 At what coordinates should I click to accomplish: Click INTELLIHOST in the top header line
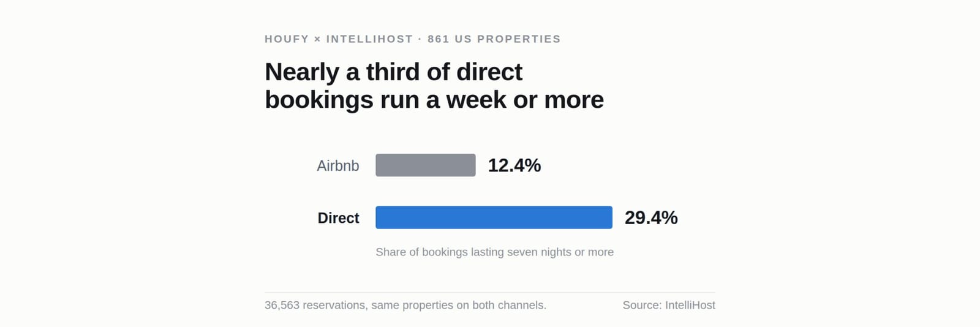[369, 39]
